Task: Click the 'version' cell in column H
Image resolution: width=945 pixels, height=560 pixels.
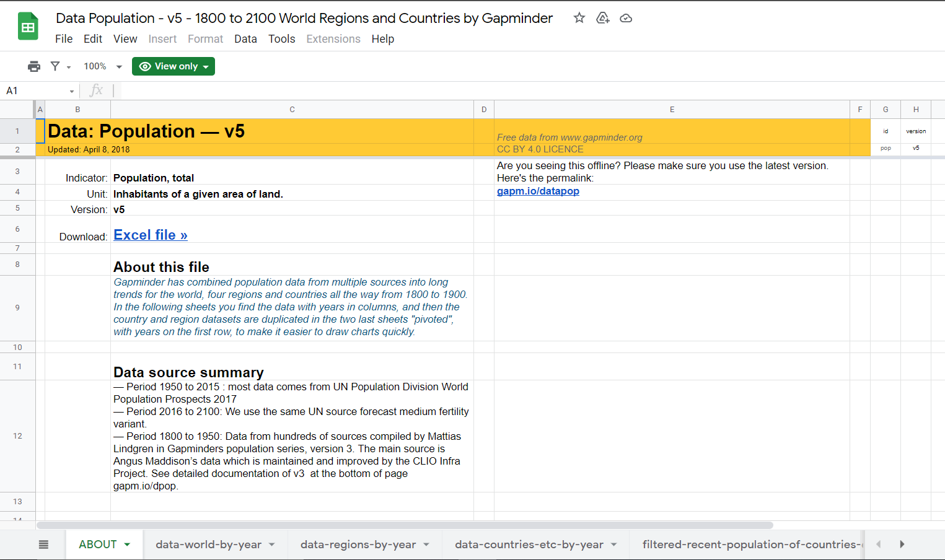Action: [x=916, y=131]
